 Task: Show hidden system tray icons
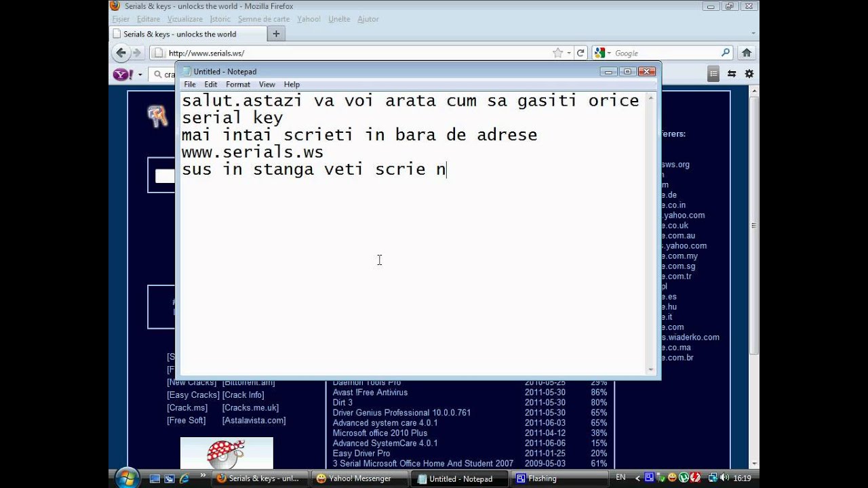(637, 478)
